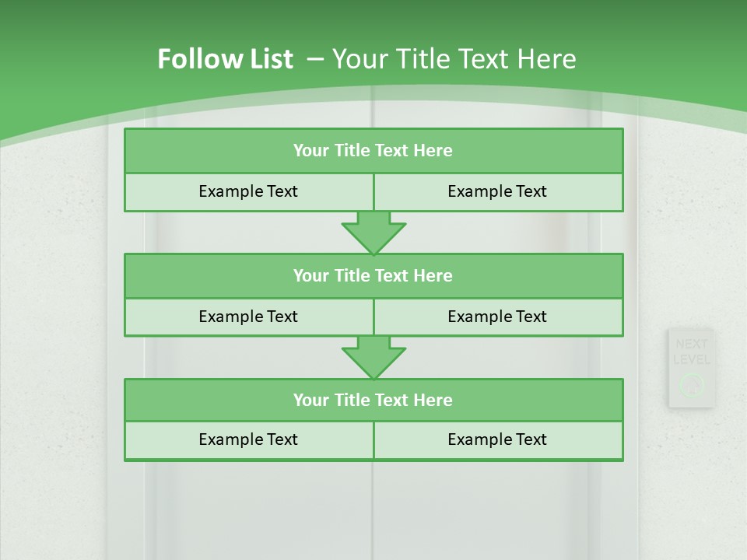Click "Your Title Text Here" in the slide heading
The width and height of the screenshot is (747, 560).
(x=454, y=59)
